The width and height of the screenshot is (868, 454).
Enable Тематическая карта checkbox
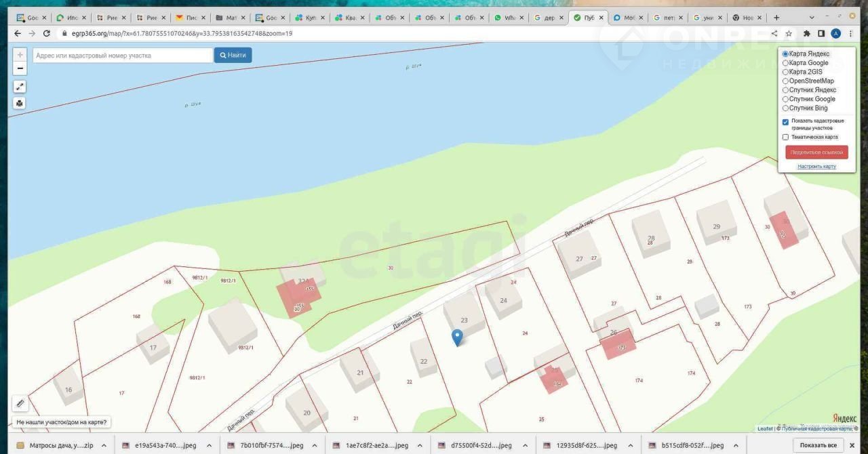pos(785,137)
